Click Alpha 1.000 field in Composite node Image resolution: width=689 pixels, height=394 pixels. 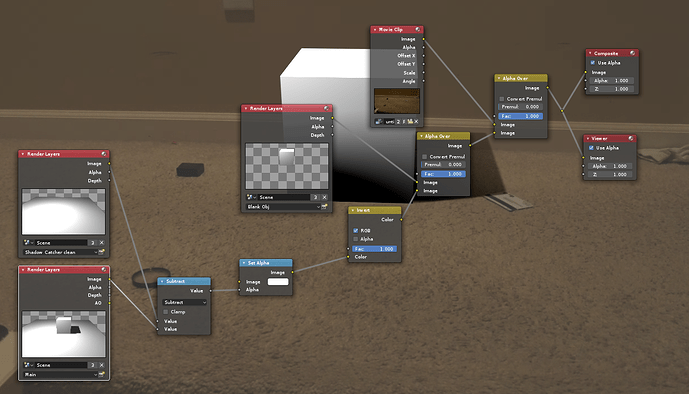click(612, 80)
